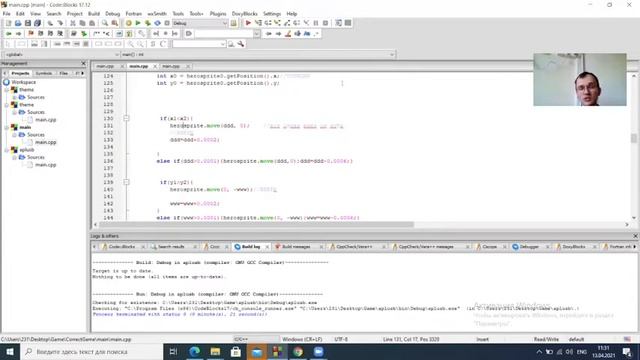Click the UTF-8 encoding status entry

341,339
